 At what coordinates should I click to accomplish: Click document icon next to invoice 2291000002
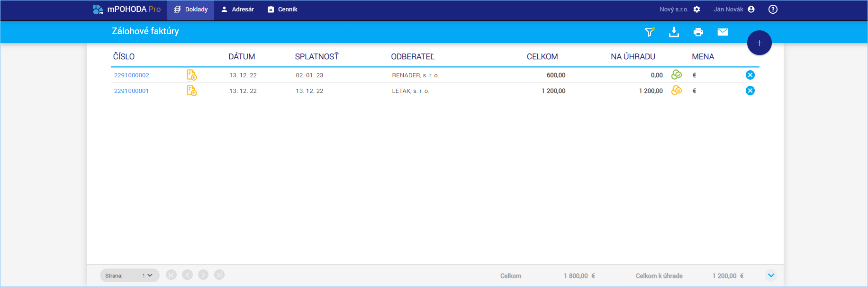191,75
